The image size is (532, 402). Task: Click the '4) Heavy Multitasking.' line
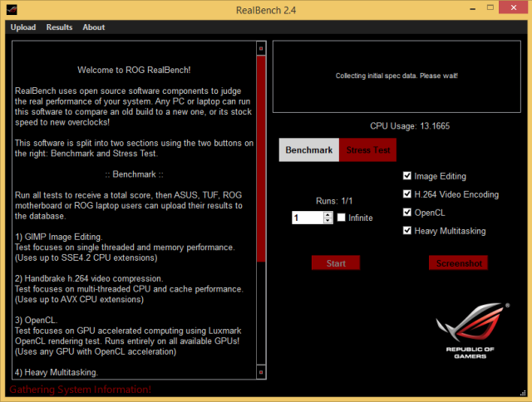(57, 372)
